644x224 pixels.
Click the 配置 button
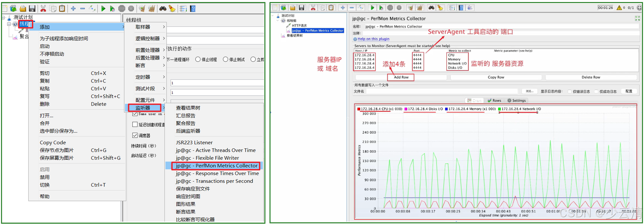pos(629,91)
